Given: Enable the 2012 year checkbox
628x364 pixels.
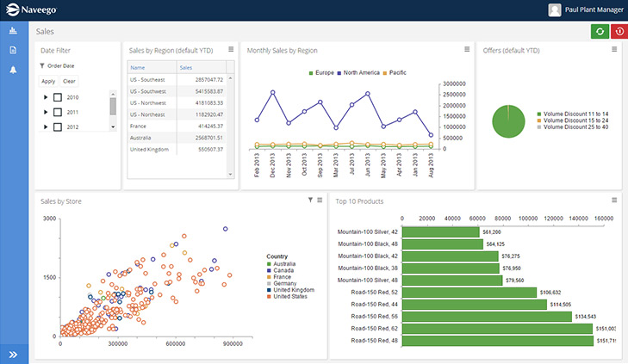Looking at the screenshot, I should [x=58, y=126].
